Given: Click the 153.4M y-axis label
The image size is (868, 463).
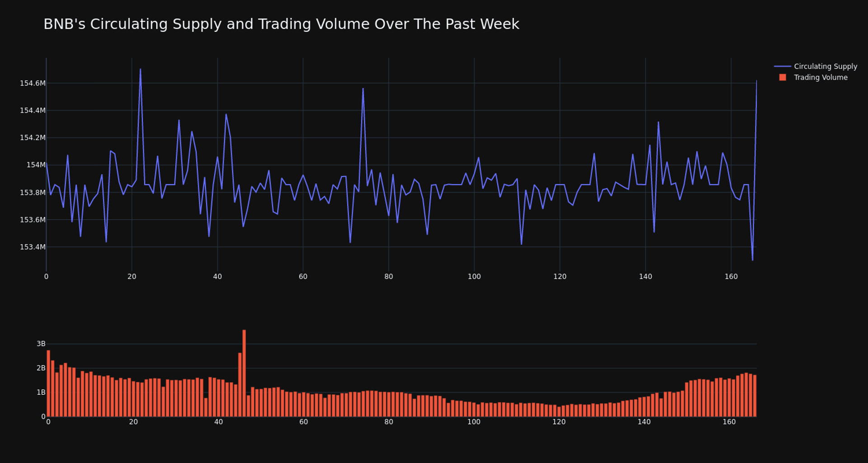Looking at the screenshot, I should (x=33, y=247).
